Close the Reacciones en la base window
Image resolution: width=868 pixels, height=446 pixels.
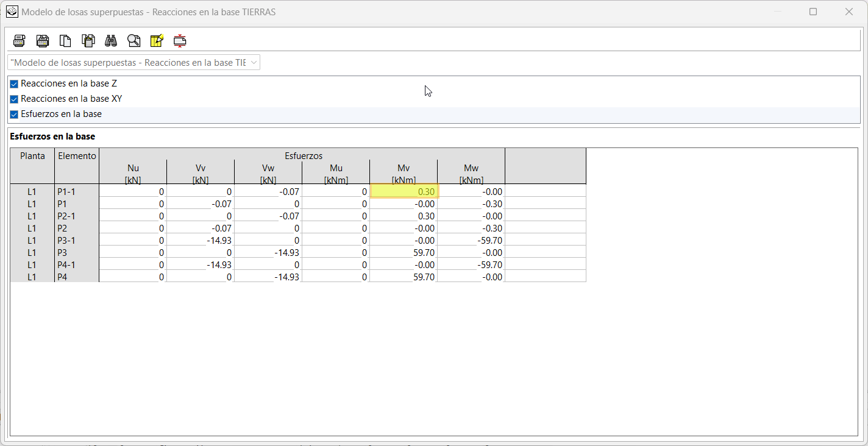pyautogui.click(x=848, y=12)
